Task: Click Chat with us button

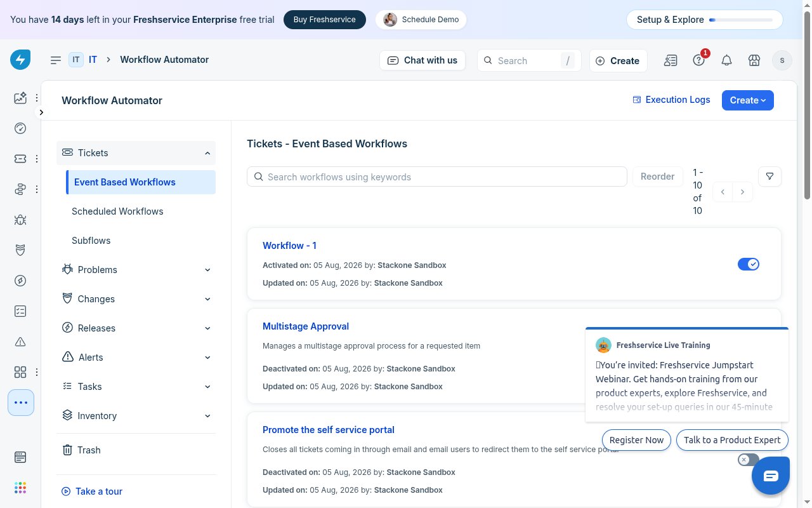Action: (x=422, y=60)
